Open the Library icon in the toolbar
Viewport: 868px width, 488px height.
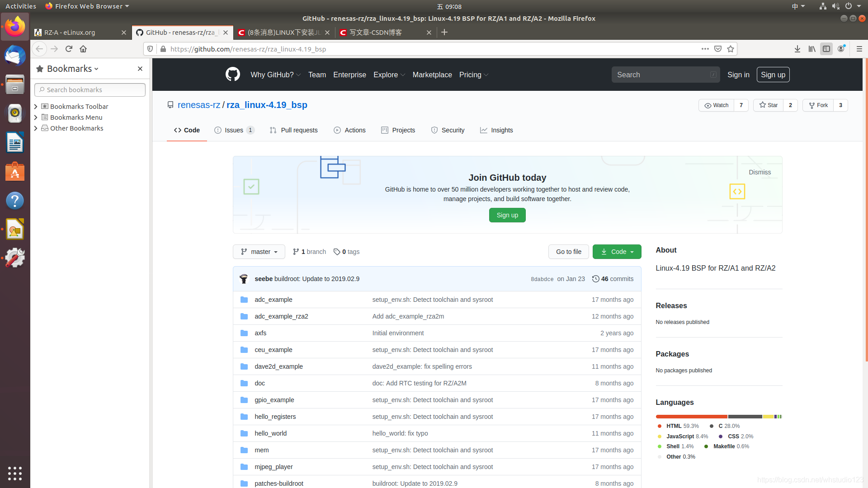[812, 49]
